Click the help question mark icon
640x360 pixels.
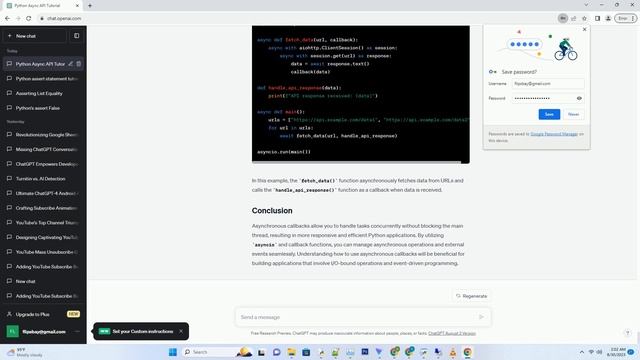(628, 333)
